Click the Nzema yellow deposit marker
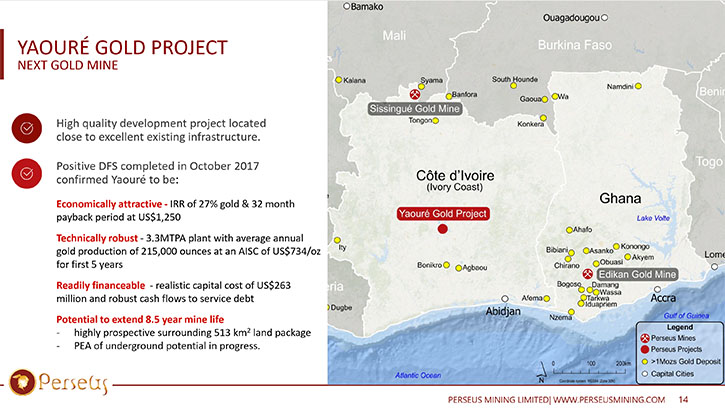 coord(571,312)
